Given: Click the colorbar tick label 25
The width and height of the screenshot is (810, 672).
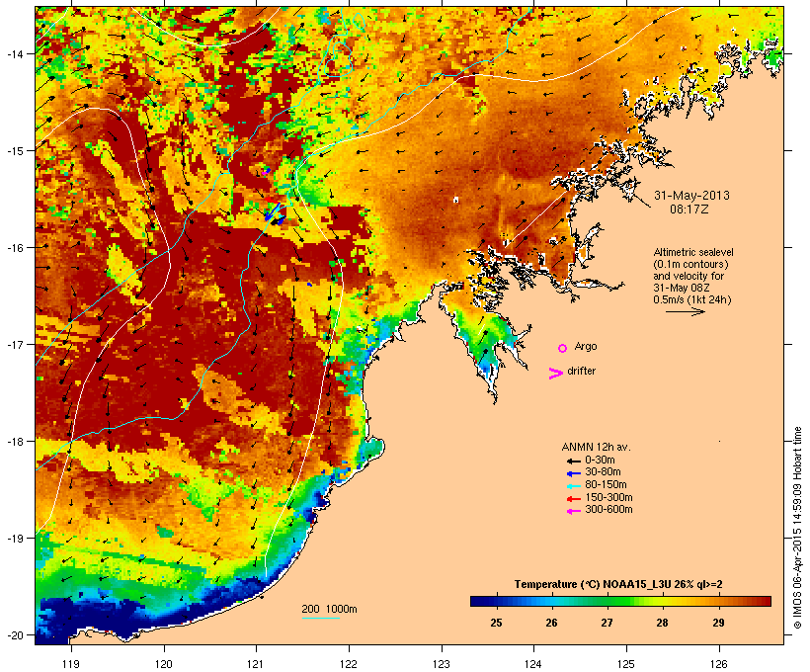Looking at the screenshot, I should (x=496, y=623).
